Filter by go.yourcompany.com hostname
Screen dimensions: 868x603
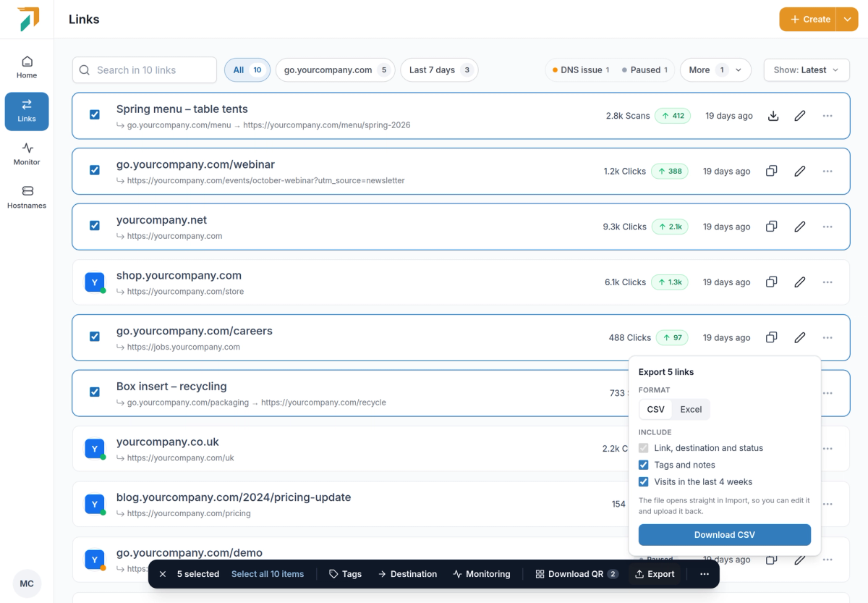(336, 70)
